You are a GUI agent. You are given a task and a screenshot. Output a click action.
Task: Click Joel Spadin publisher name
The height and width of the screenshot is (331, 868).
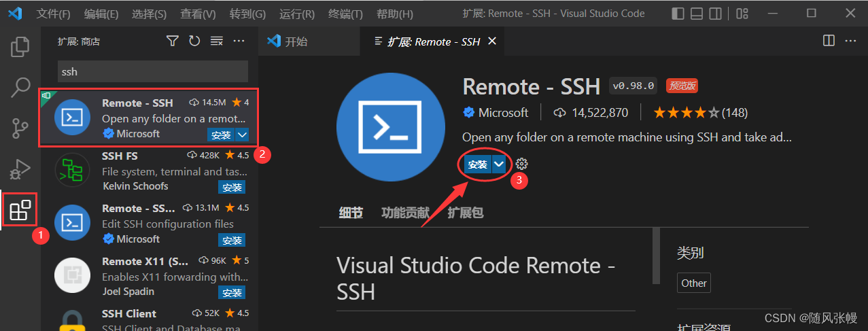pyautogui.click(x=128, y=291)
